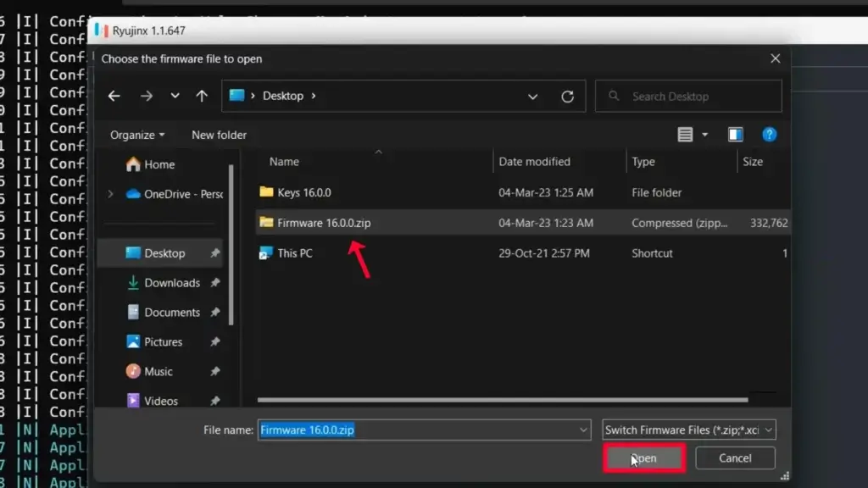Change view layout icon
The image size is (868, 488).
pos(685,135)
